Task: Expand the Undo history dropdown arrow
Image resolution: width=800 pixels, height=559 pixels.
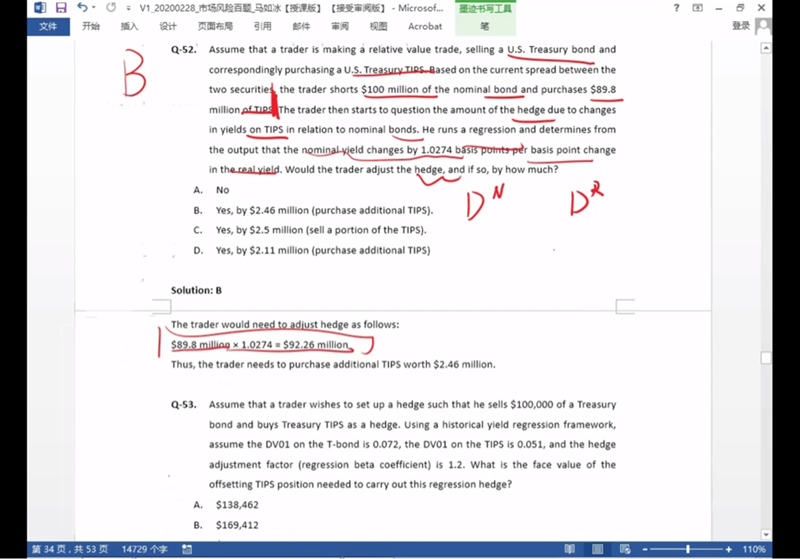Action: click(93, 8)
